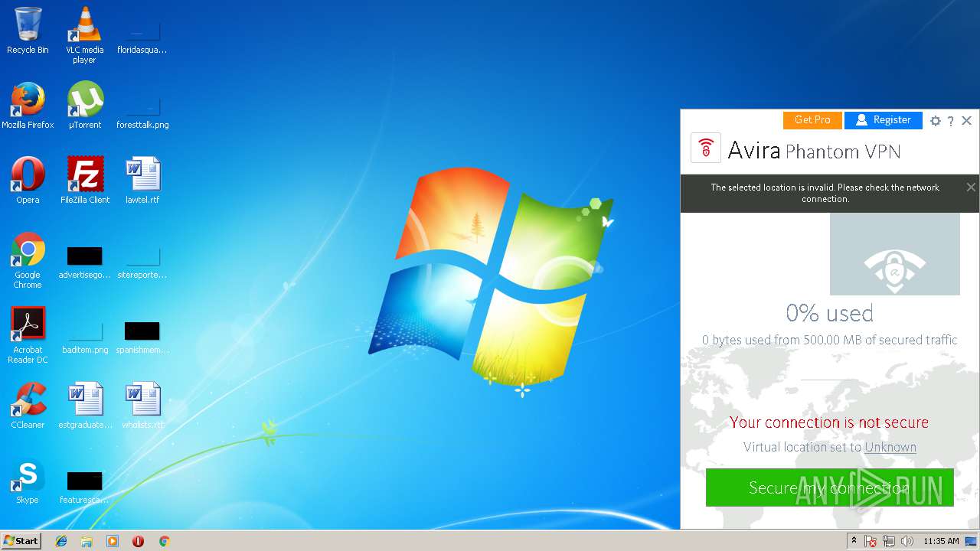Select foresttalk.png file icon
Viewport: 980px width, 551px height.
(142, 106)
